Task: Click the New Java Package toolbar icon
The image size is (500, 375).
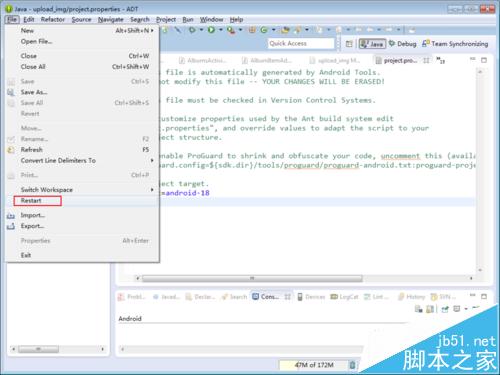Action: pyautogui.click(x=252, y=30)
